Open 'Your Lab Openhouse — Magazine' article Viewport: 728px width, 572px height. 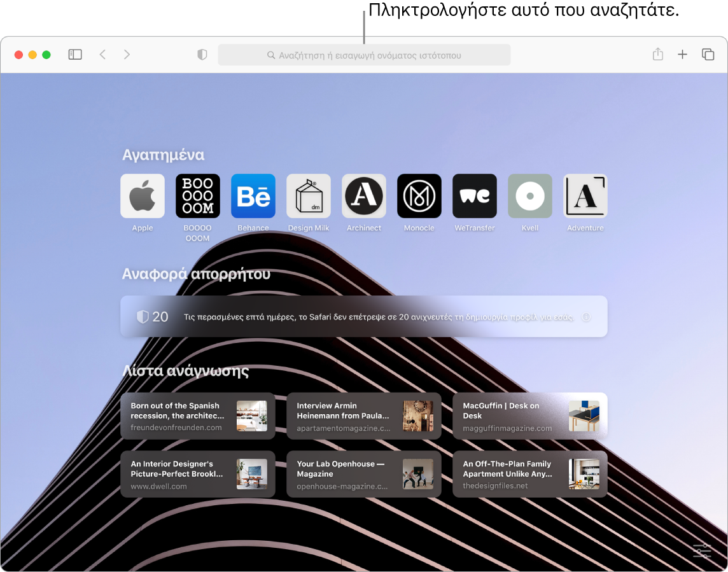pos(364,474)
